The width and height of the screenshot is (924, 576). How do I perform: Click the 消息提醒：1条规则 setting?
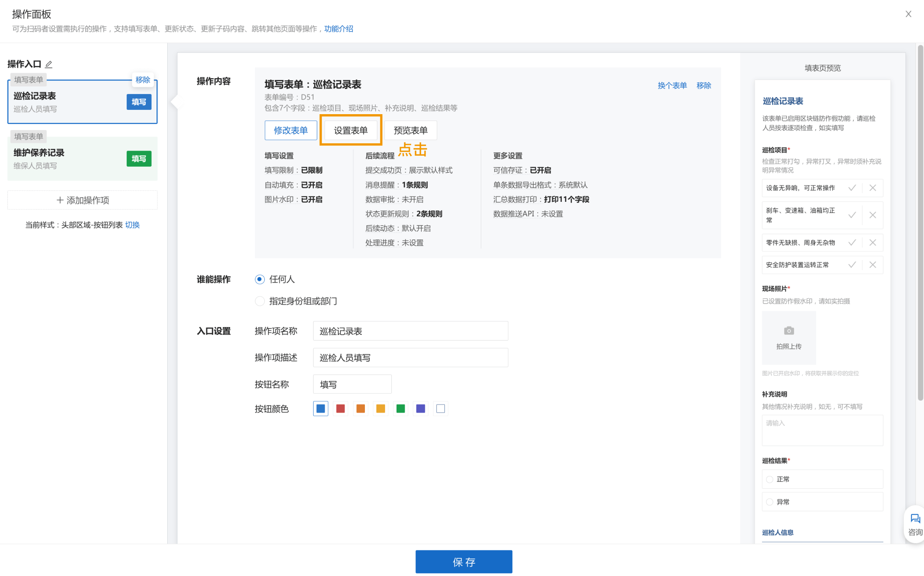397,185
